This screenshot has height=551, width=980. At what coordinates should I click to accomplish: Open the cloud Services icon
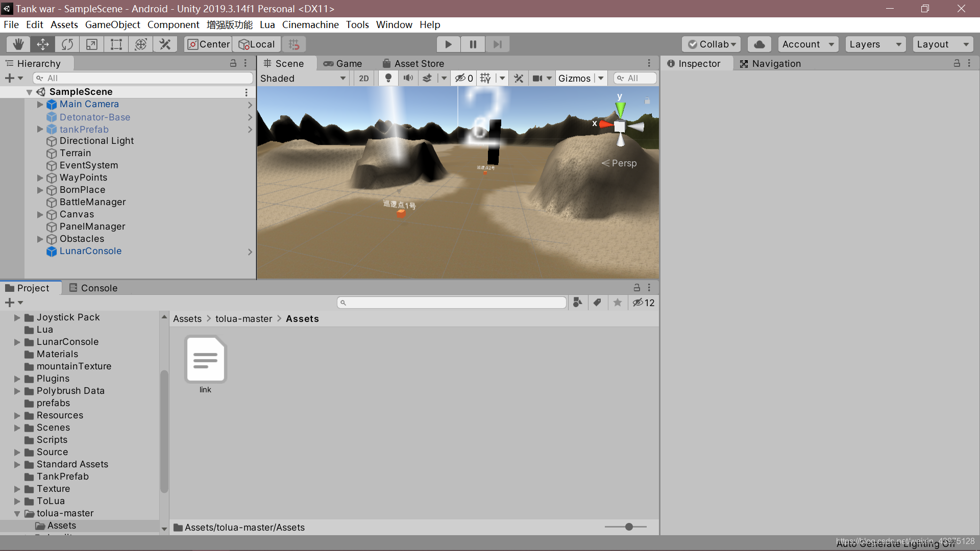coord(759,44)
